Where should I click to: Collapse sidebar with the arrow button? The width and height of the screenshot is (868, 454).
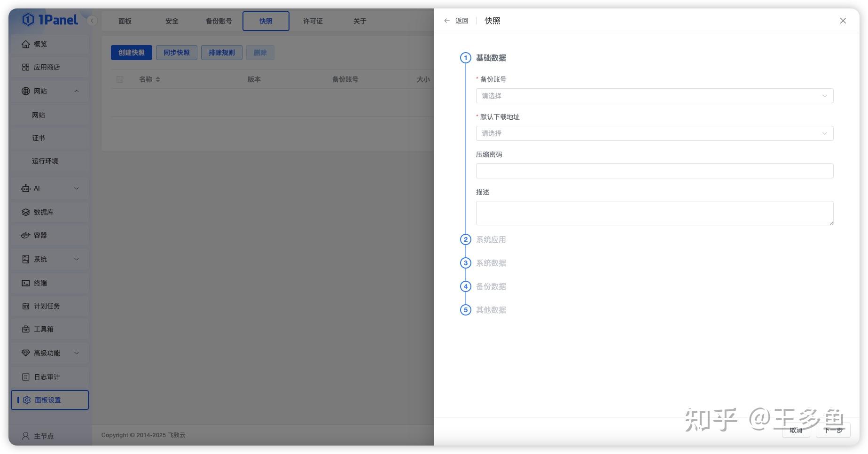[92, 21]
